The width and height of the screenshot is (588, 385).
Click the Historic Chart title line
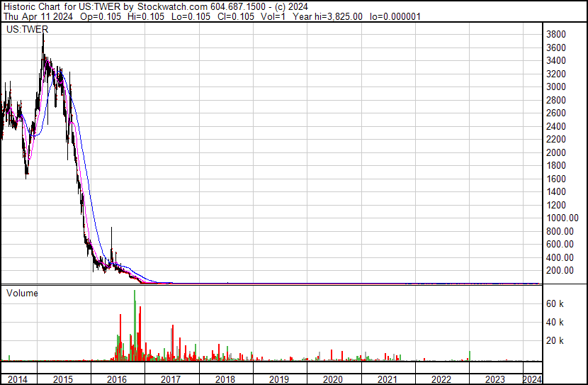(x=156, y=7)
